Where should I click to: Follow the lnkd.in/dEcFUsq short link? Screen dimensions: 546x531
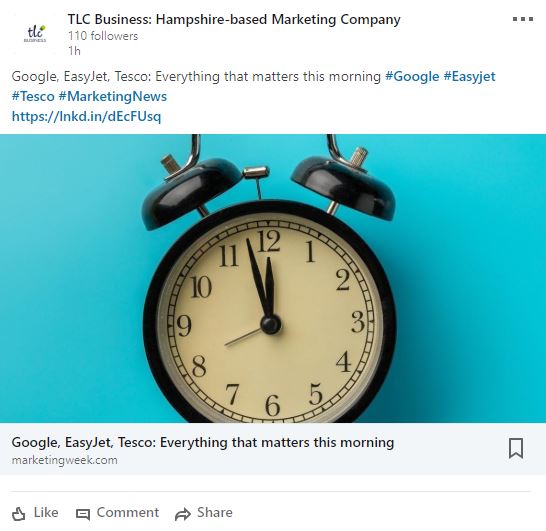click(86, 116)
